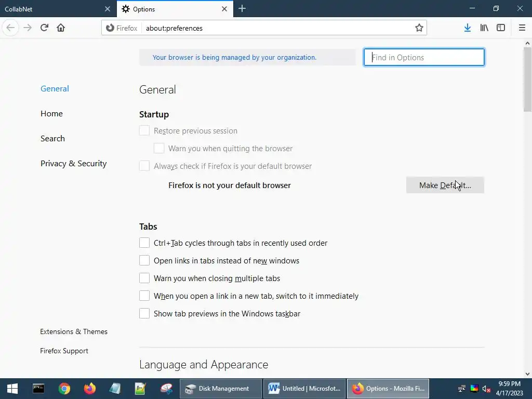The width and height of the screenshot is (532, 399).
Task: Click the scrollbar up arrow
Action: [527, 43]
